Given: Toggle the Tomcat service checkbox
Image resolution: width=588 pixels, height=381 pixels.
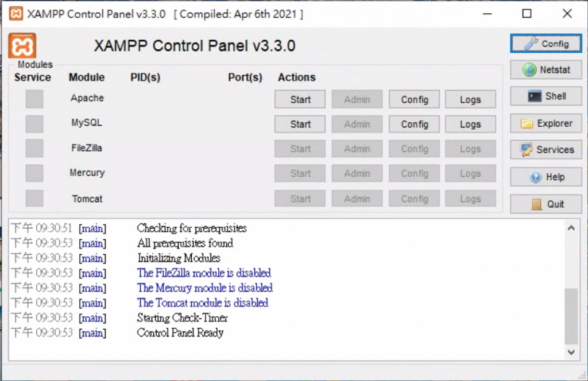Looking at the screenshot, I should pos(34,198).
